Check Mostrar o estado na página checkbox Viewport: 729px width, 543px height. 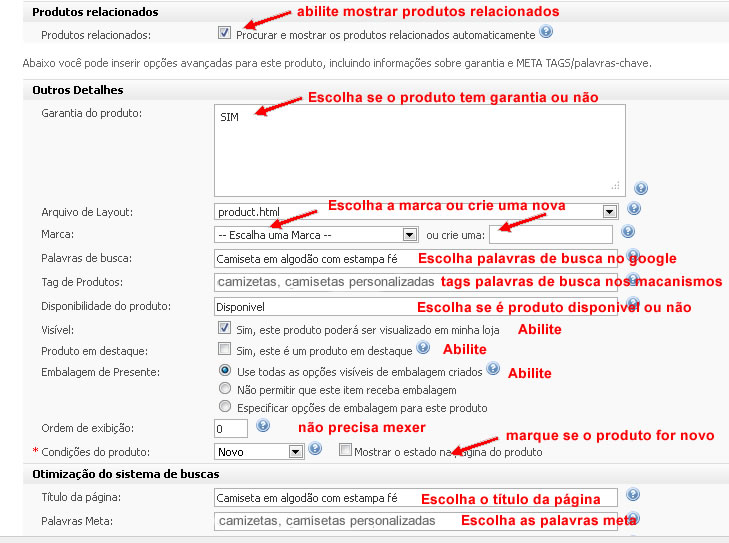(345, 451)
